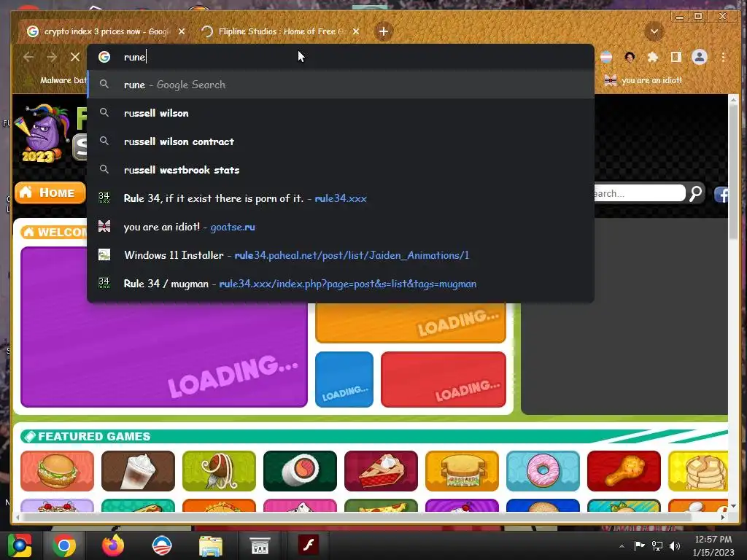Open Firefox from the taskbar
The image size is (747, 560).
click(x=113, y=545)
